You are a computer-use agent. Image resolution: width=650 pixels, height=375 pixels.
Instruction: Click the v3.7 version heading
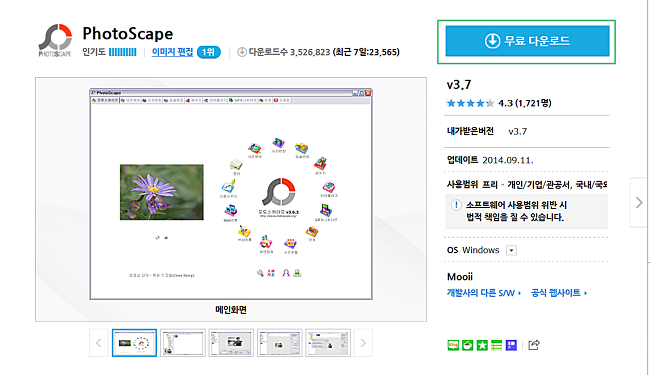click(x=459, y=85)
